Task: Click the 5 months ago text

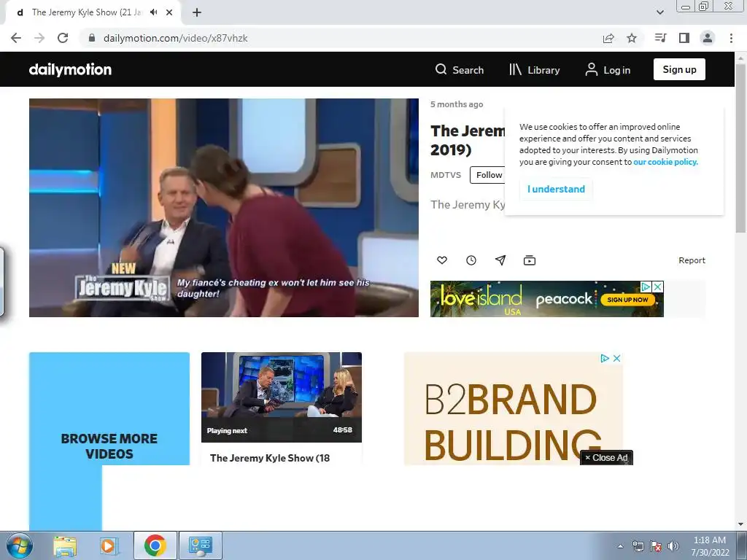Action: 457,104
